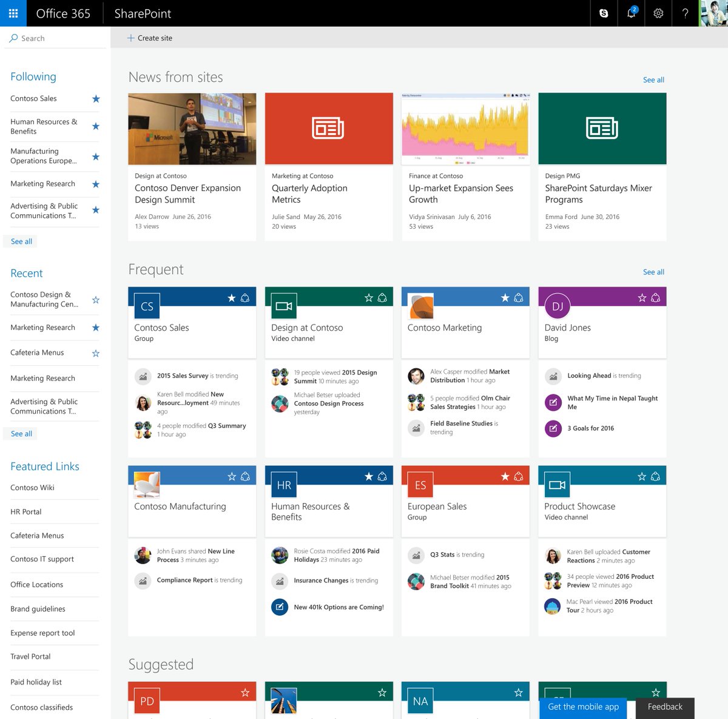Screen dimensions: 728x719
Task: Open Looking Ahead trending post
Action: 604,376
